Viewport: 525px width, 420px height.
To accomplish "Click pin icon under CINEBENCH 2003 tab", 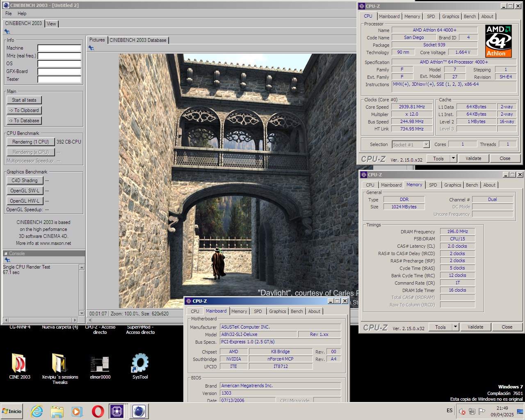I will 7,32.
